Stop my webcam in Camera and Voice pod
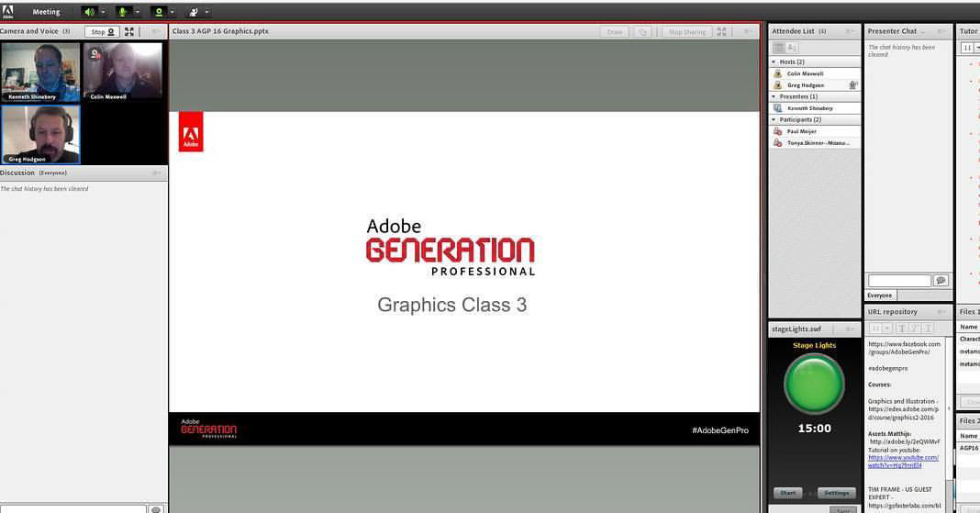The width and height of the screenshot is (980, 513). [x=102, y=32]
